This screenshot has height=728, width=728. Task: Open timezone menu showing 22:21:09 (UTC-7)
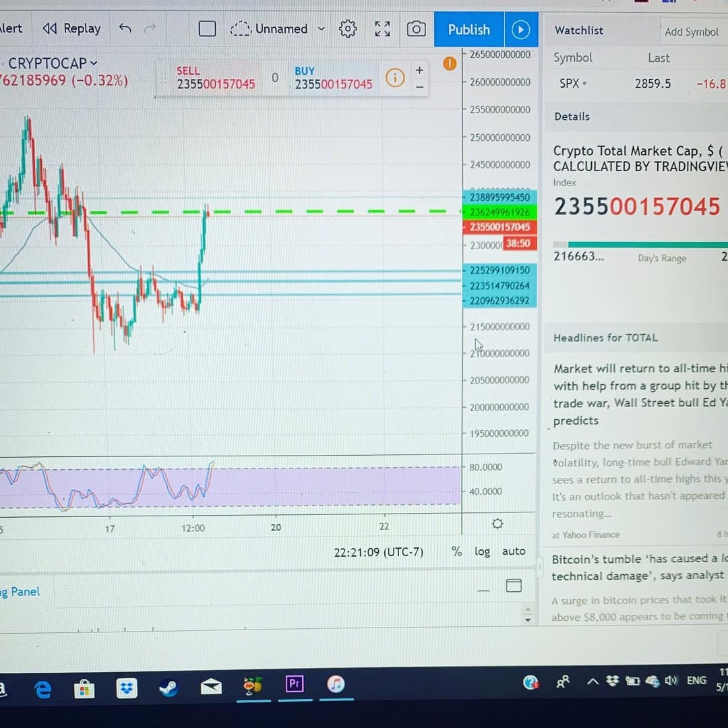click(x=378, y=552)
